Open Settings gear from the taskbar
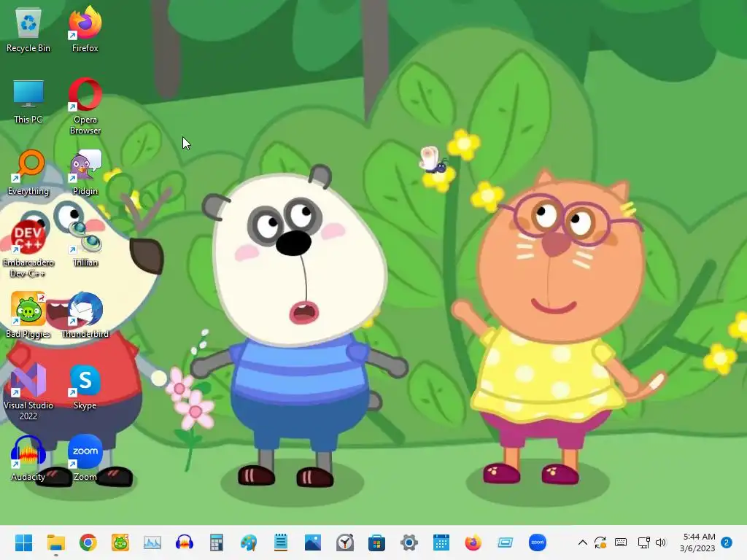 pyautogui.click(x=409, y=542)
